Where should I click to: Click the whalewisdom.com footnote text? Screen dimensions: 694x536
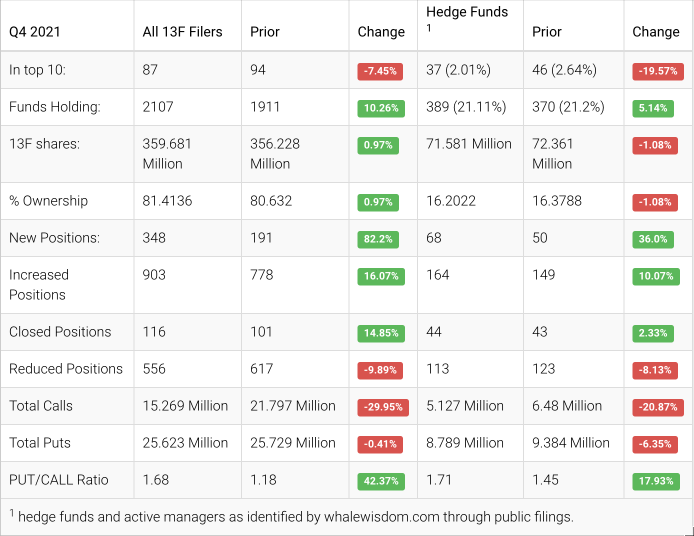pyautogui.click(x=296, y=517)
